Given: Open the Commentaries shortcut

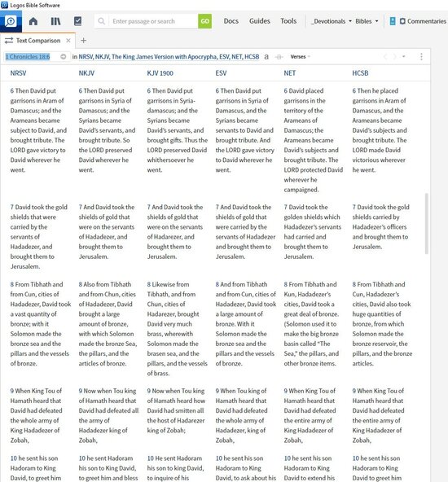Looking at the screenshot, I should click(423, 21).
